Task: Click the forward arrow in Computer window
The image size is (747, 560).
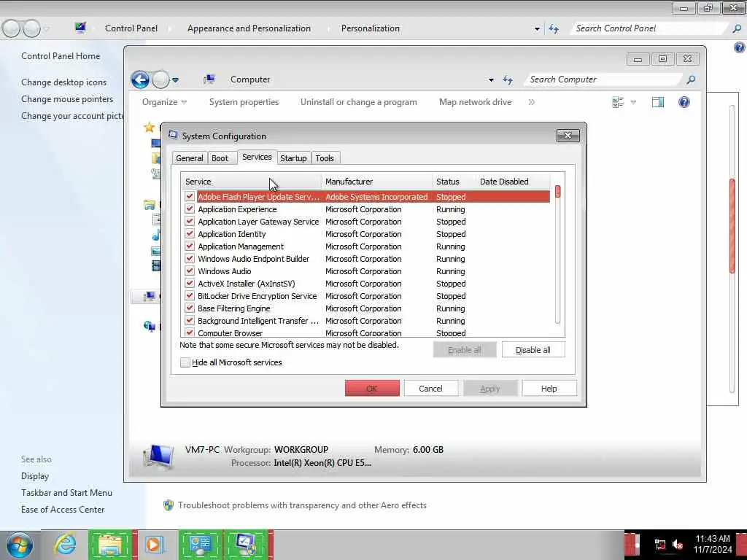Action: 160,79
